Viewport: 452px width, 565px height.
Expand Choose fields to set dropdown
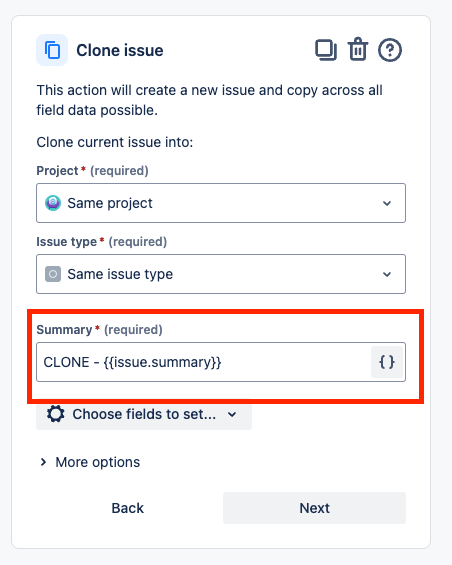point(144,414)
